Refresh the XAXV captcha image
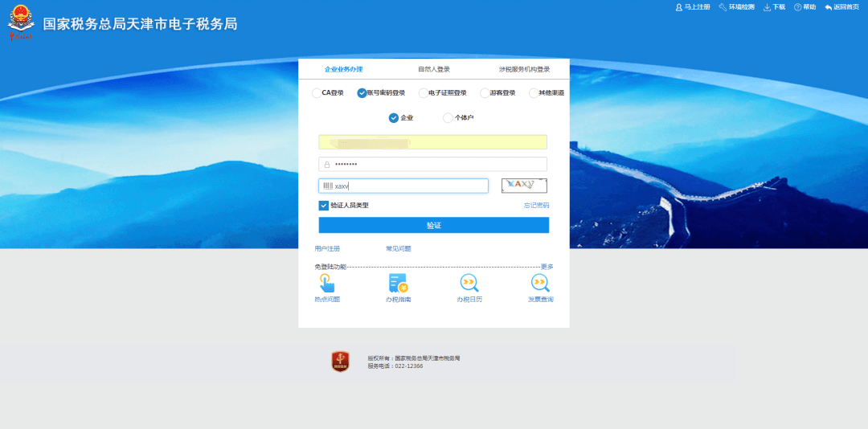Screen dimensions: 868x429 coord(524,186)
